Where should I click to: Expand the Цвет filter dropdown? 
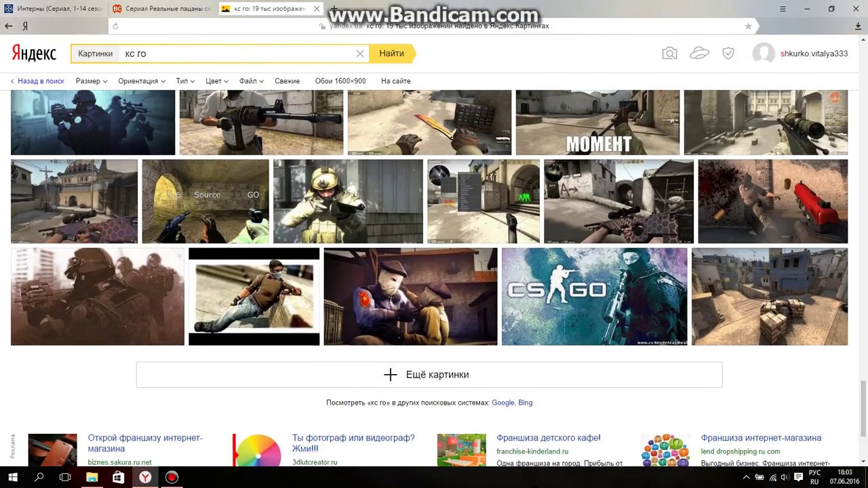coord(217,81)
